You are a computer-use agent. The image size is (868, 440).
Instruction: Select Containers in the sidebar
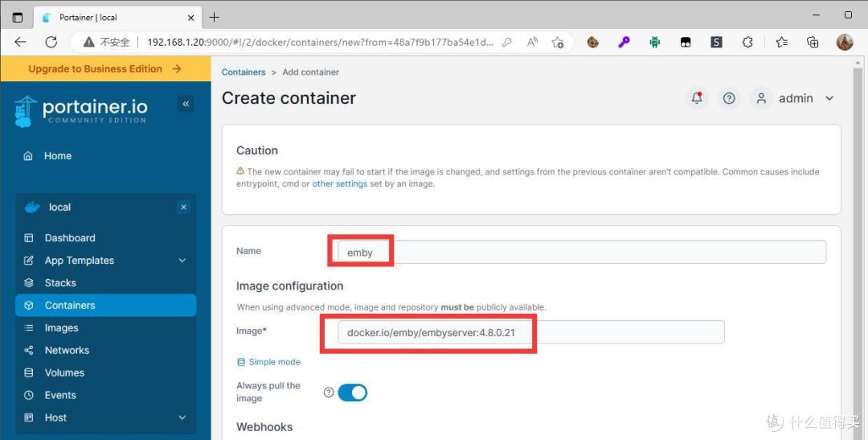pyautogui.click(x=106, y=306)
